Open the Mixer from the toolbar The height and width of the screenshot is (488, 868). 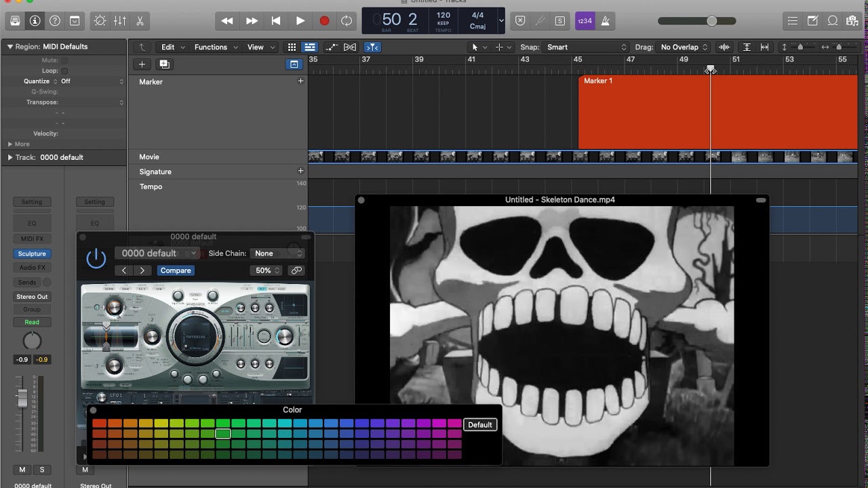[x=120, y=21]
